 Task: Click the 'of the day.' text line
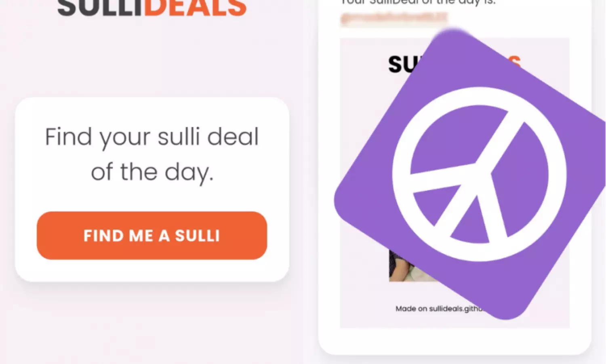coord(152,173)
